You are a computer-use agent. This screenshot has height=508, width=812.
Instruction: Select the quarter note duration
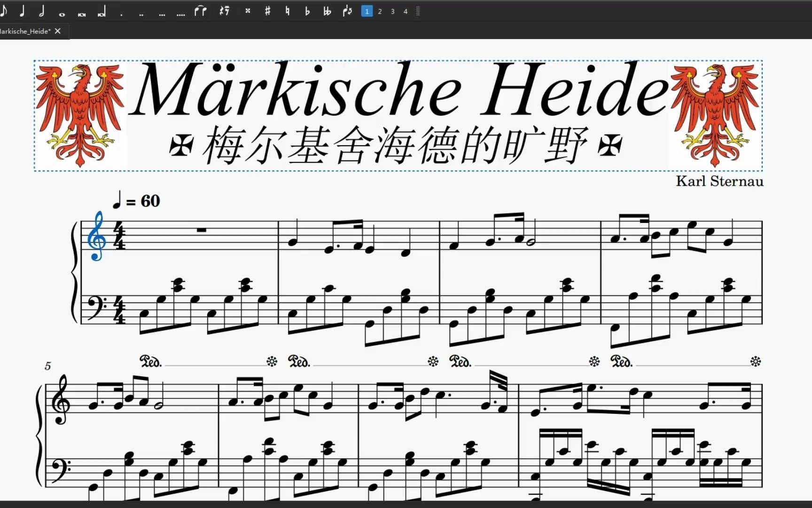(22, 11)
